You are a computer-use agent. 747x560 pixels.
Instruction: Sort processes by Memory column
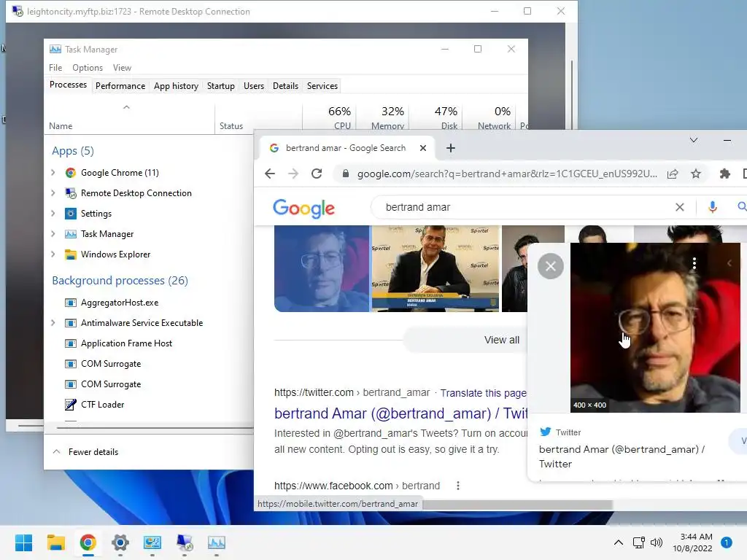(382, 117)
